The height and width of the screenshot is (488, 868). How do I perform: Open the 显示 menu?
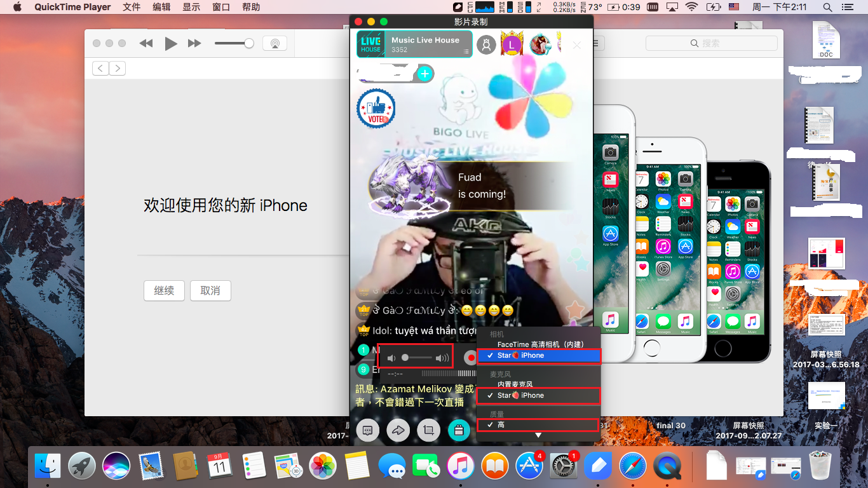tap(191, 7)
